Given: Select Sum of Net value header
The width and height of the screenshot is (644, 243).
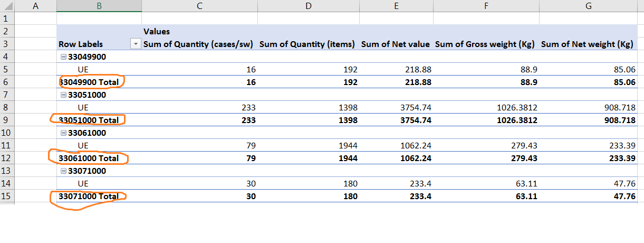Looking at the screenshot, I should [396, 44].
